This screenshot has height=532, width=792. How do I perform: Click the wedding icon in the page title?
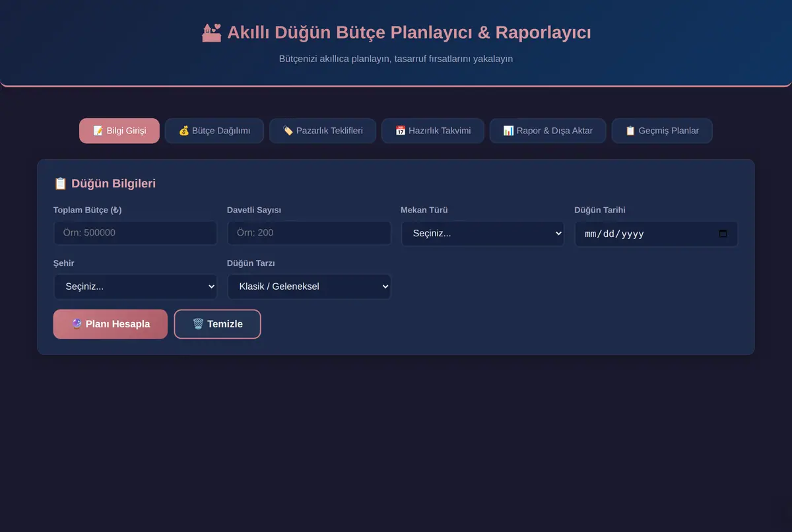pyautogui.click(x=211, y=32)
